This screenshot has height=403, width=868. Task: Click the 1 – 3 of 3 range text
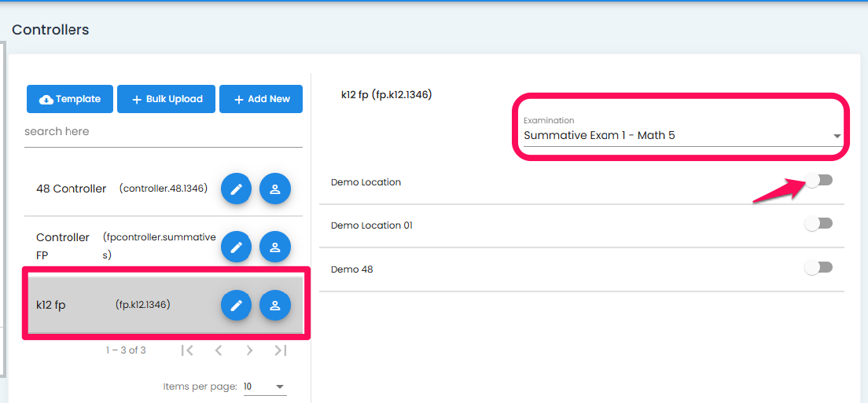(126, 350)
